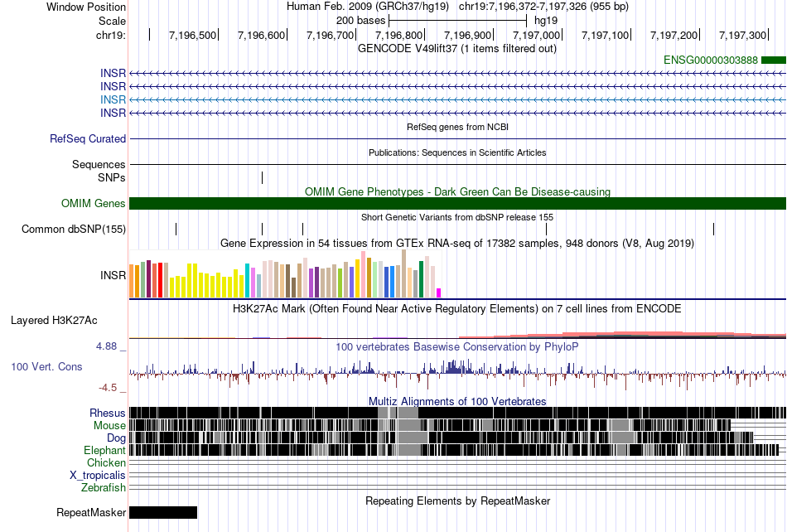
Task: Click the Layered H3K27Ac label
Action: 54,321
